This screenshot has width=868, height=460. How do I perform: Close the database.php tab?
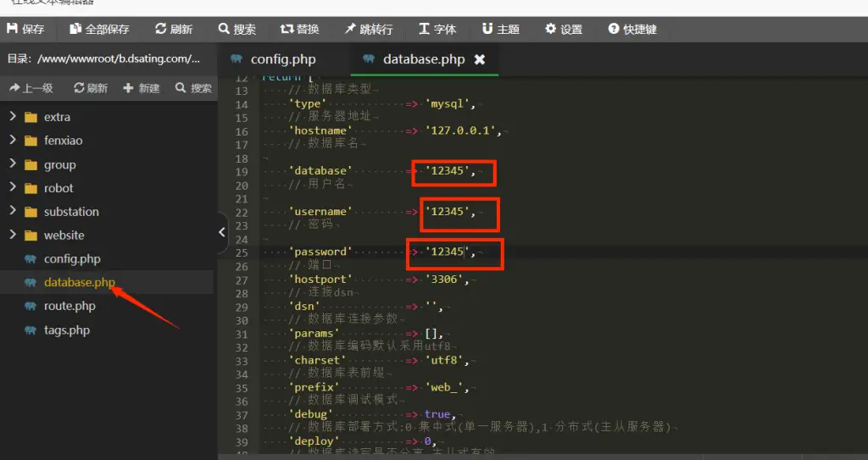pyautogui.click(x=480, y=59)
